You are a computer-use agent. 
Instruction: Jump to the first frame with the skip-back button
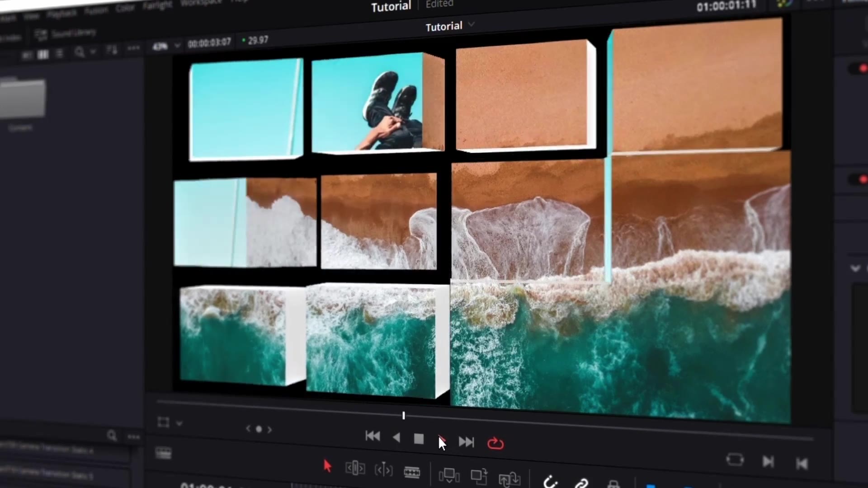pos(373,436)
